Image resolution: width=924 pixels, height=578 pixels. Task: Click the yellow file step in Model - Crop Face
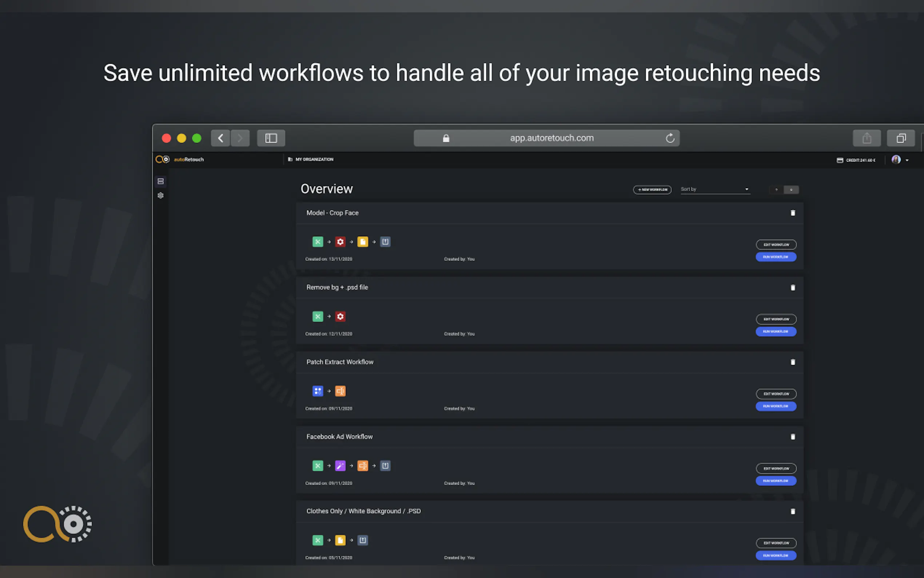coord(362,242)
